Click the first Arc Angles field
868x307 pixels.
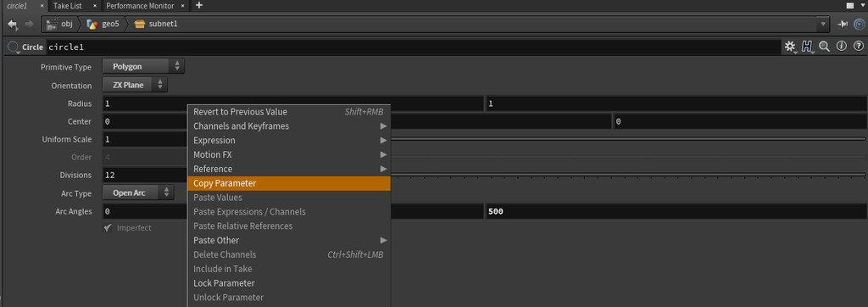click(145, 212)
